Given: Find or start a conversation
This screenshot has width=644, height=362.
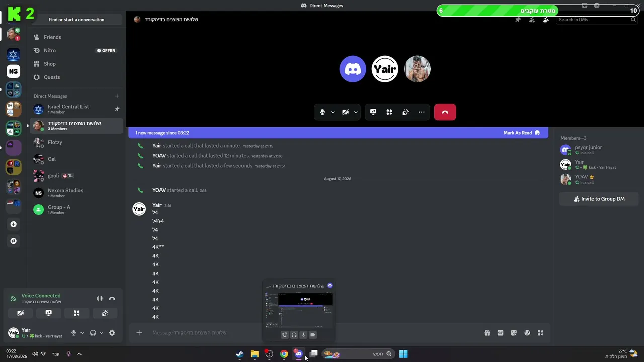Looking at the screenshot, I should click(76, 20).
